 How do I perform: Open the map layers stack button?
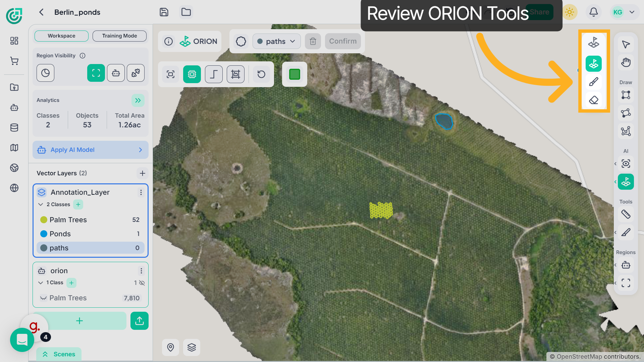point(192,347)
